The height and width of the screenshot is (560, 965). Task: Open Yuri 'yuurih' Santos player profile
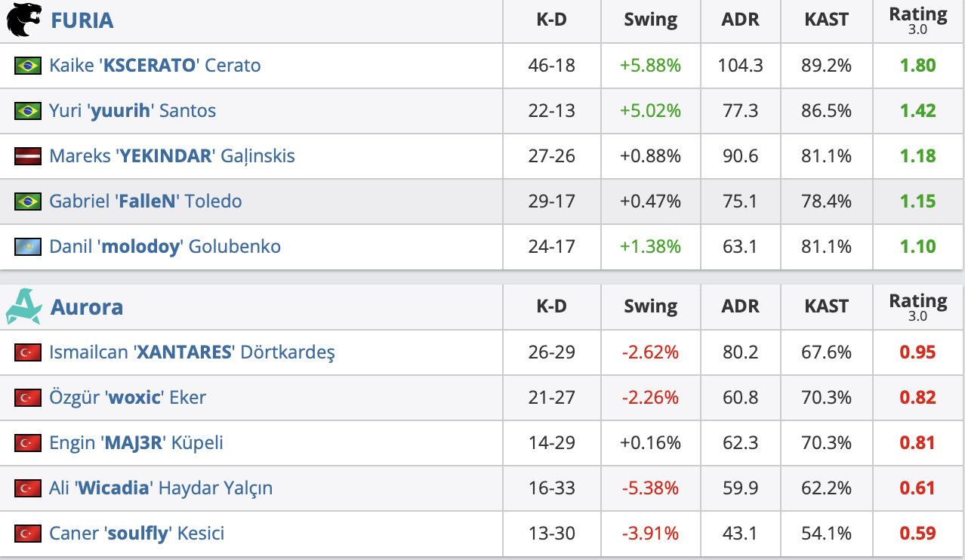click(x=132, y=111)
